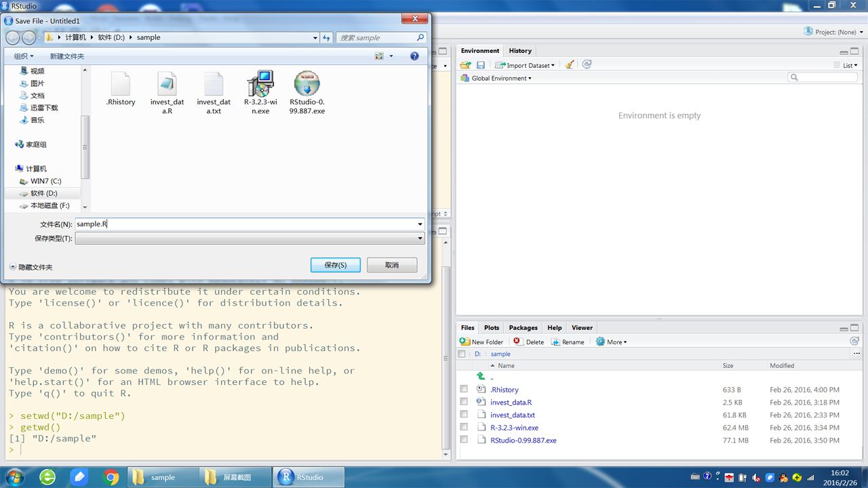Viewport: 868px width, 488px height.
Task: Open the More dropdown in Files pane
Action: tap(612, 342)
